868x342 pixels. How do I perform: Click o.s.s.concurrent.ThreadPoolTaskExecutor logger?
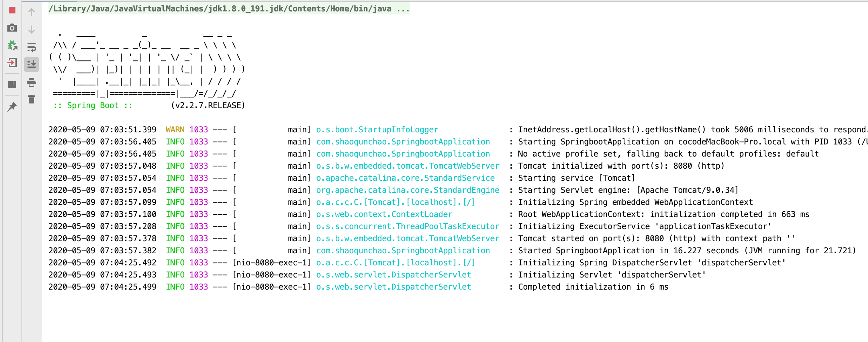pyautogui.click(x=408, y=226)
